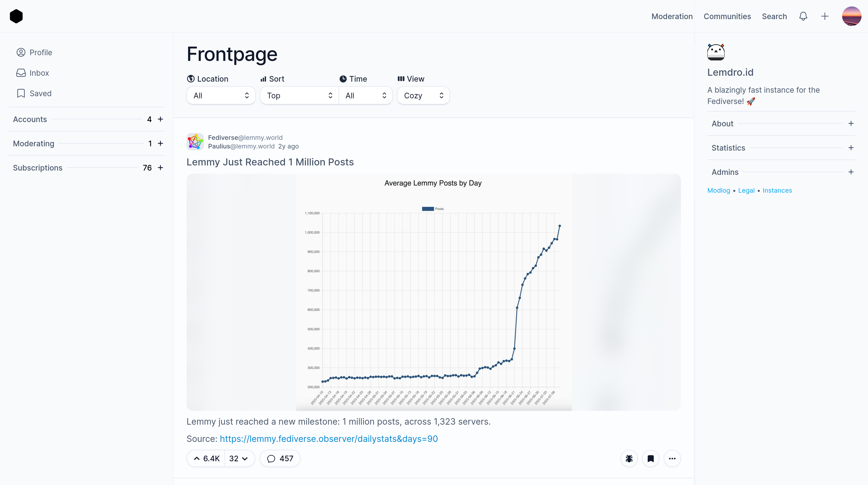Open Profile from the sidebar
This screenshot has height=485, width=868.
(35, 53)
